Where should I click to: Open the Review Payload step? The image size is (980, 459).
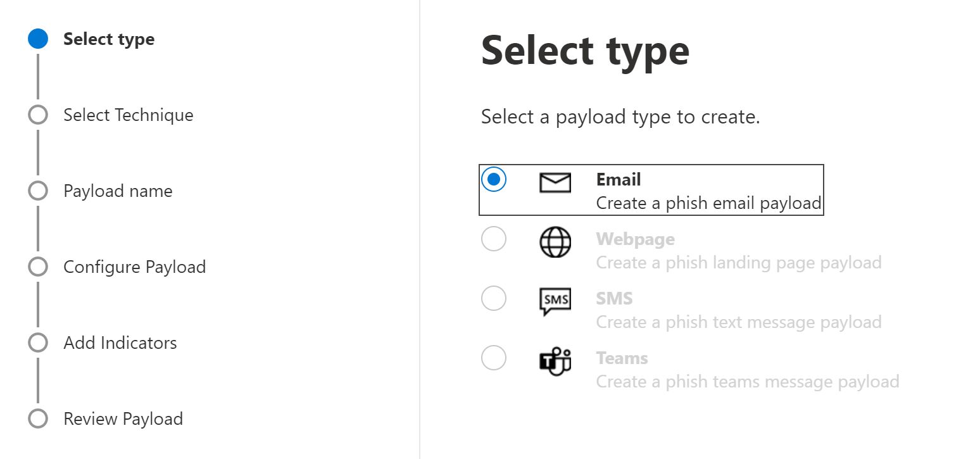(x=123, y=419)
